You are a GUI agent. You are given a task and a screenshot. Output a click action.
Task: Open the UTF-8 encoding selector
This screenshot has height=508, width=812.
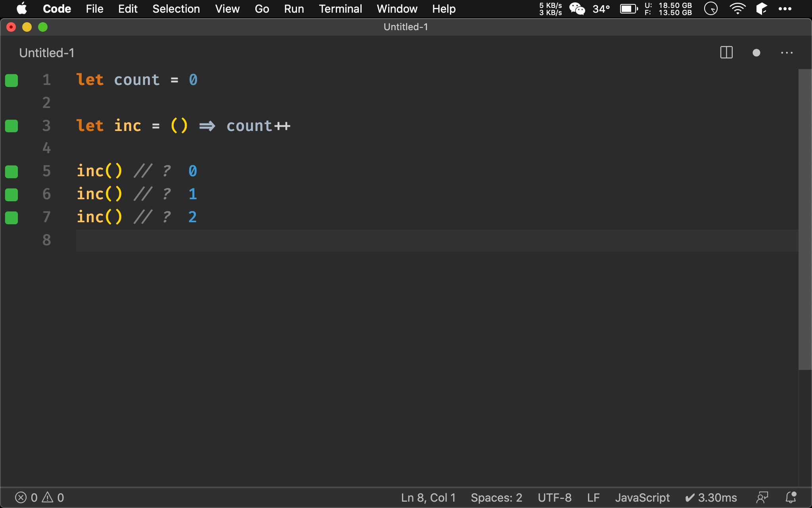554,497
